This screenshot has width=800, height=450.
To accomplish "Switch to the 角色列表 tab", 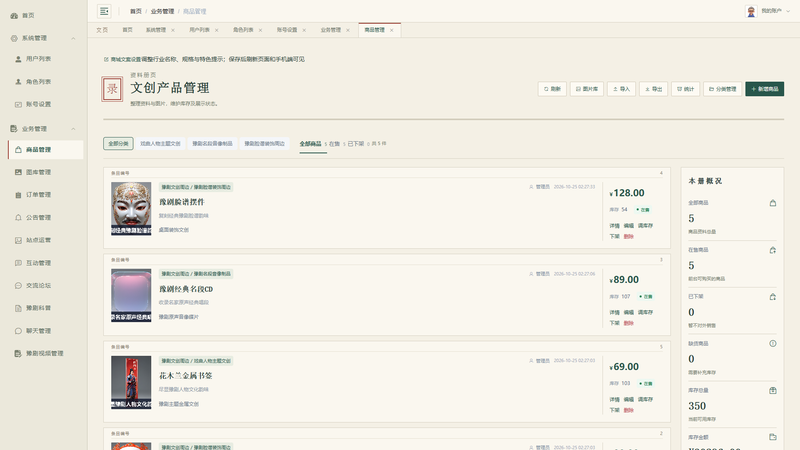I will coord(243,30).
